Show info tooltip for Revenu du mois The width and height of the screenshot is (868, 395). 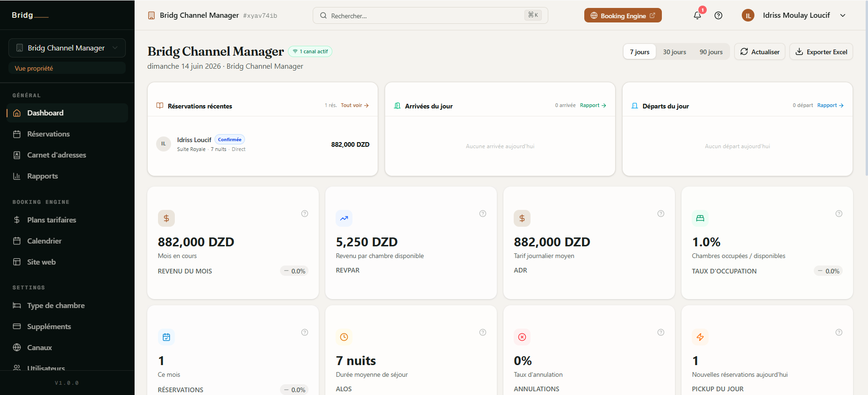click(305, 214)
